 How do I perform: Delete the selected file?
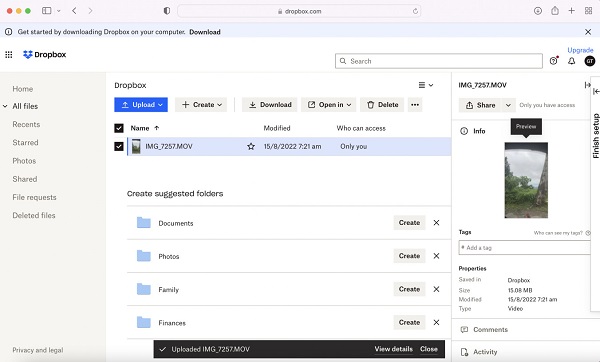click(382, 104)
